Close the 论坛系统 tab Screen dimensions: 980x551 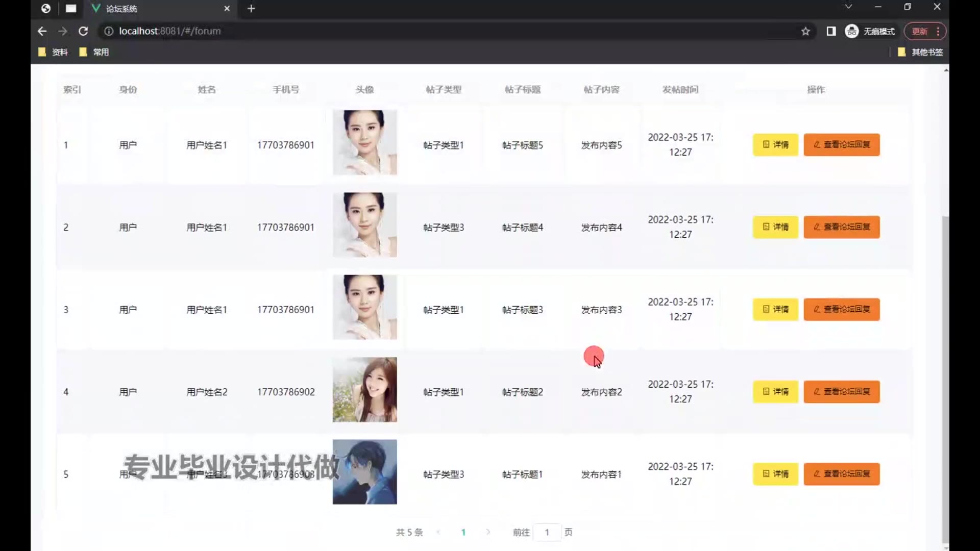[x=227, y=9]
